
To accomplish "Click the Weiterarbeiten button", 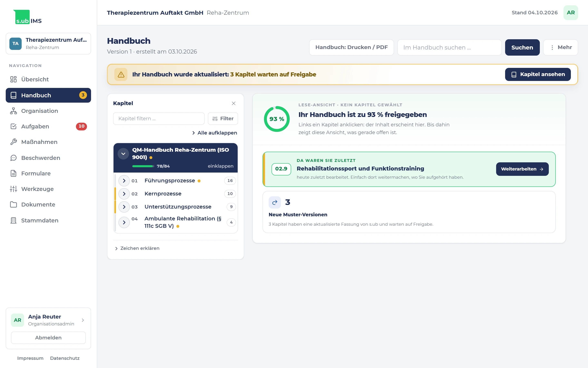I will tap(522, 169).
